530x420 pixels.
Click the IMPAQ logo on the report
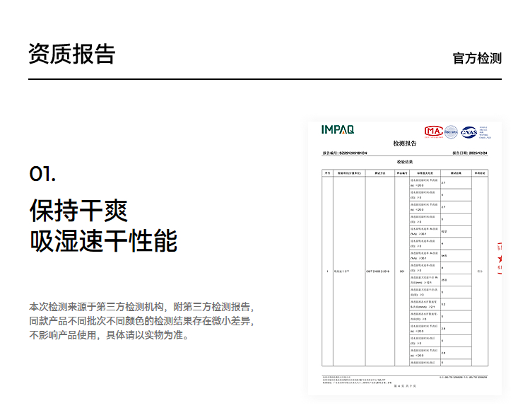pyautogui.click(x=337, y=129)
